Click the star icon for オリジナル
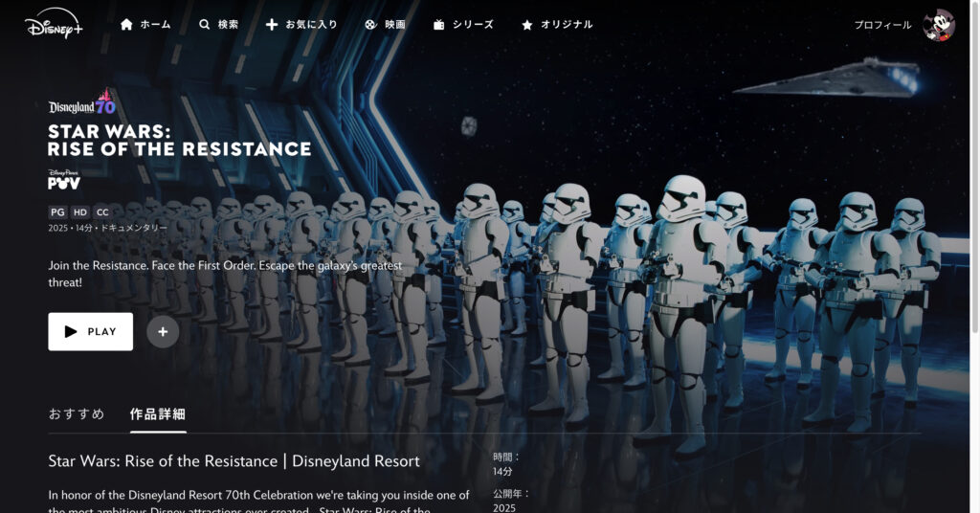Viewport: 980px width, 513px height. pos(527,25)
